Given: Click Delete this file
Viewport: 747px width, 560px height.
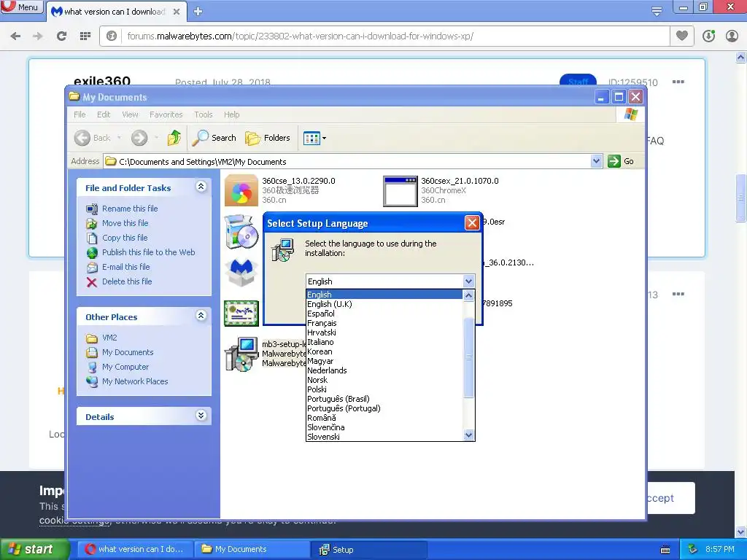Looking at the screenshot, I should coord(127,281).
